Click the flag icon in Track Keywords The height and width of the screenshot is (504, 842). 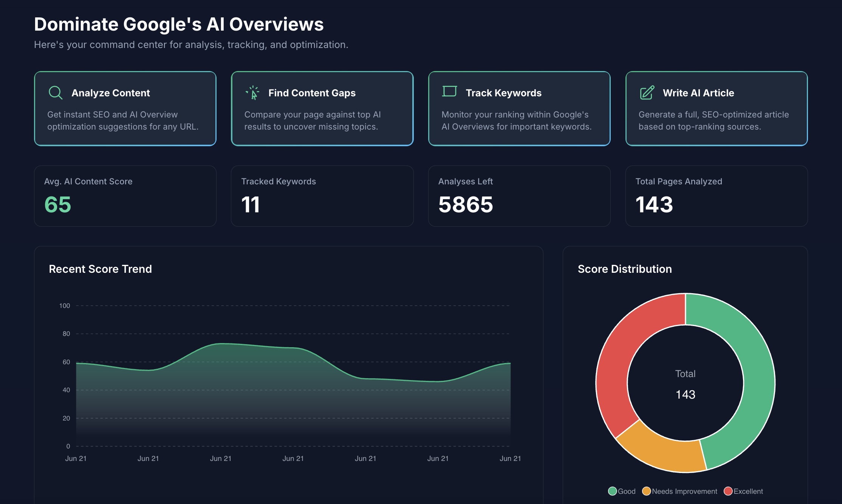click(x=450, y=91)
